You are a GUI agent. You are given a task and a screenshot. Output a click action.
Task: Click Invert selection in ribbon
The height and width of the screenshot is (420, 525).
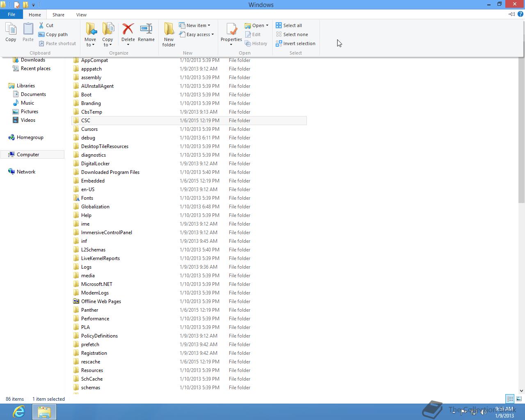click(295, 43)
